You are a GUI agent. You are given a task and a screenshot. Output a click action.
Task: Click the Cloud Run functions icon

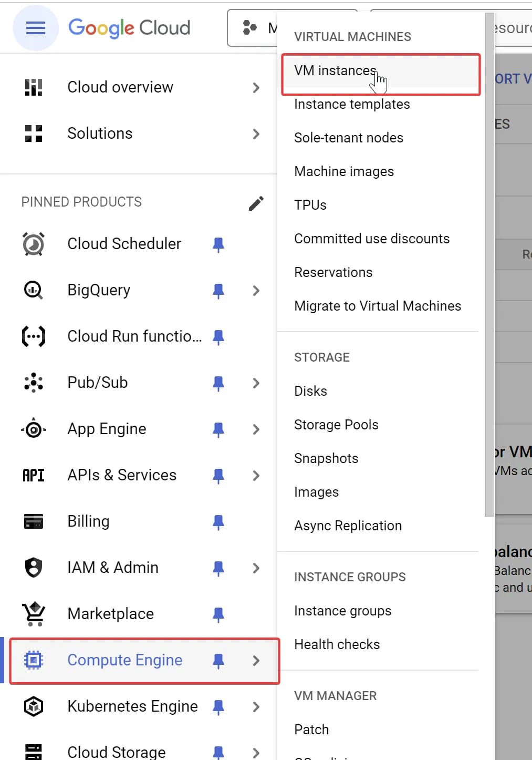point(34,336)
